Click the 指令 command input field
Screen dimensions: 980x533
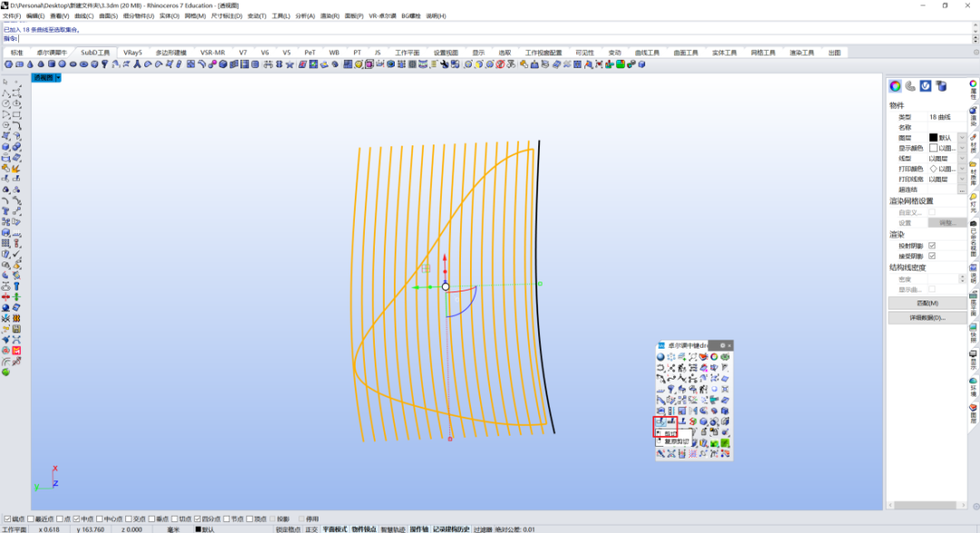[494, 39]
